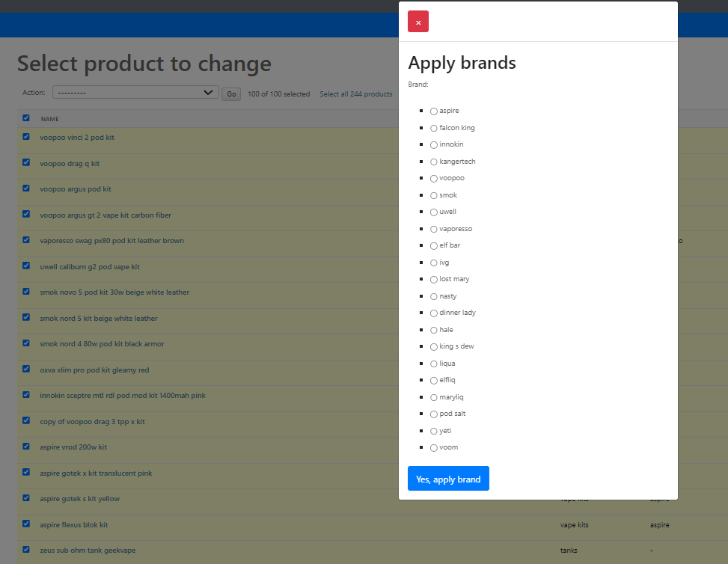Uncheck uwell caliburn g2 checkbox
The width and height of the screenshot is (728, 564).
pyautogui.click(x=26, y=266)
